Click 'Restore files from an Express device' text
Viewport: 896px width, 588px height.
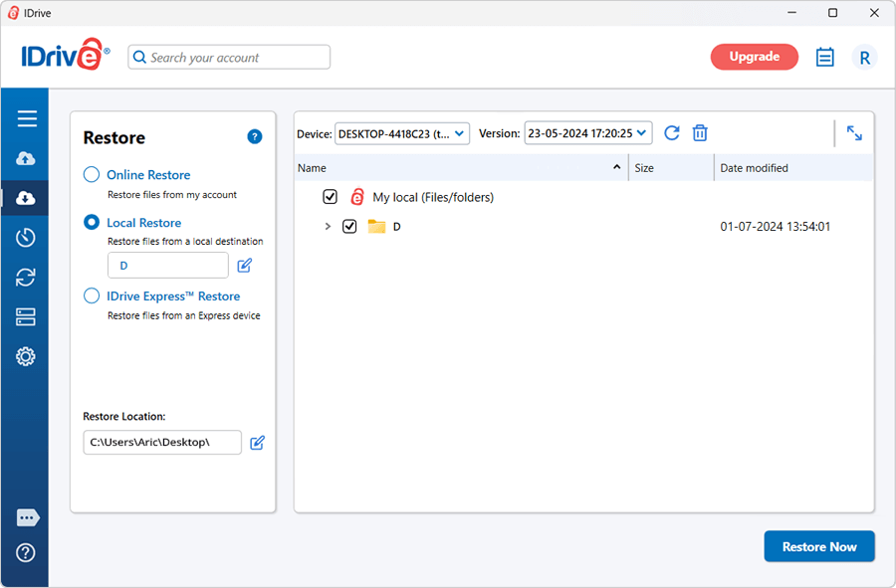pos(184,315)
